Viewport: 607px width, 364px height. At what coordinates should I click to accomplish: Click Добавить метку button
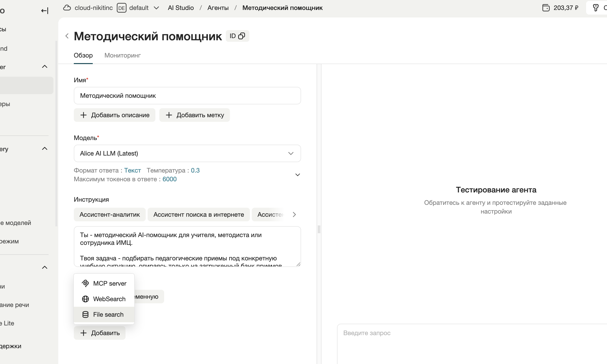coord(194,115)
